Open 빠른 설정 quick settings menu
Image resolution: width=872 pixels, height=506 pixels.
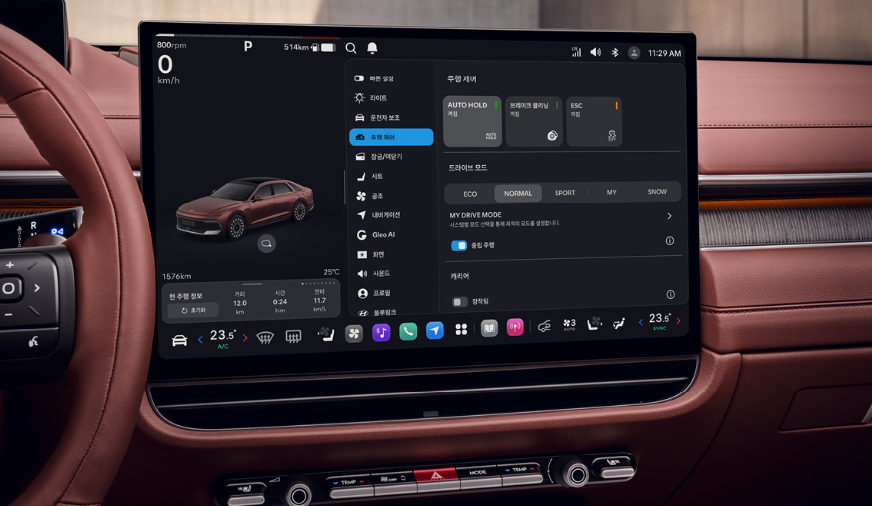coord(392,78)
